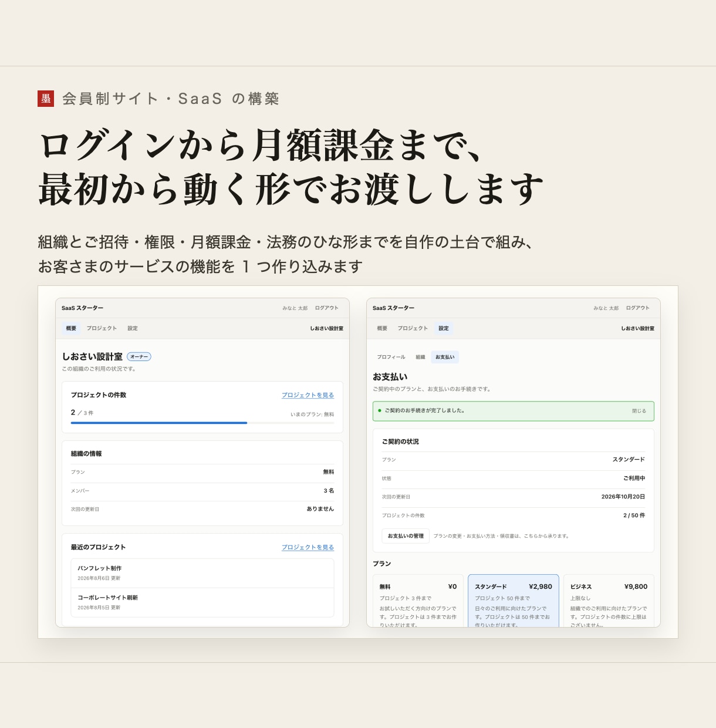Click the お支払いの管理 button
This screenshot has height=728, width=716.
pos(406,536)
